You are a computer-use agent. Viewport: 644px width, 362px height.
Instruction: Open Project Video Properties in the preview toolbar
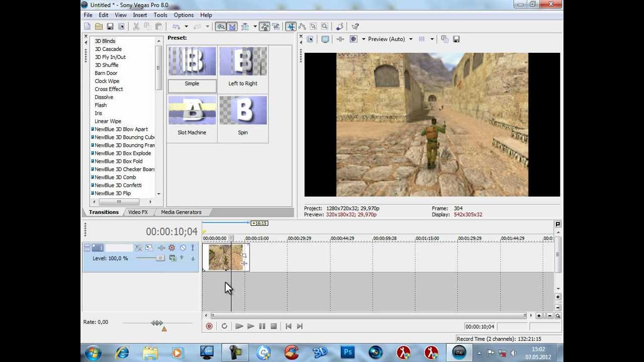(310, 39)
